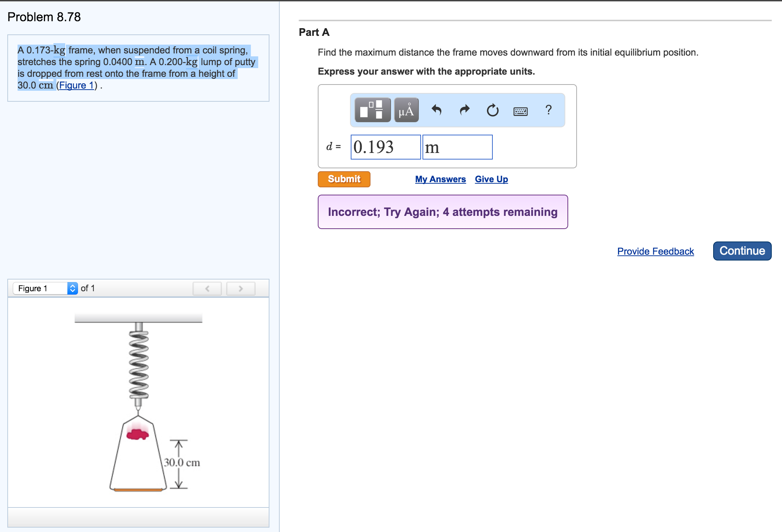Screen dimensions: 782x532
Task: Reset the answer with circular arrow
Action: click(492, 110)
